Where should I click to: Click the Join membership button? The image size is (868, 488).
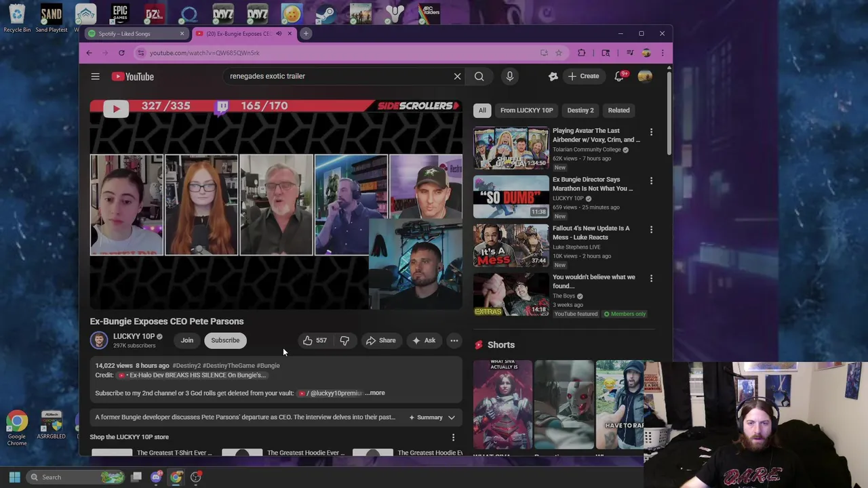tap(187, 340)
